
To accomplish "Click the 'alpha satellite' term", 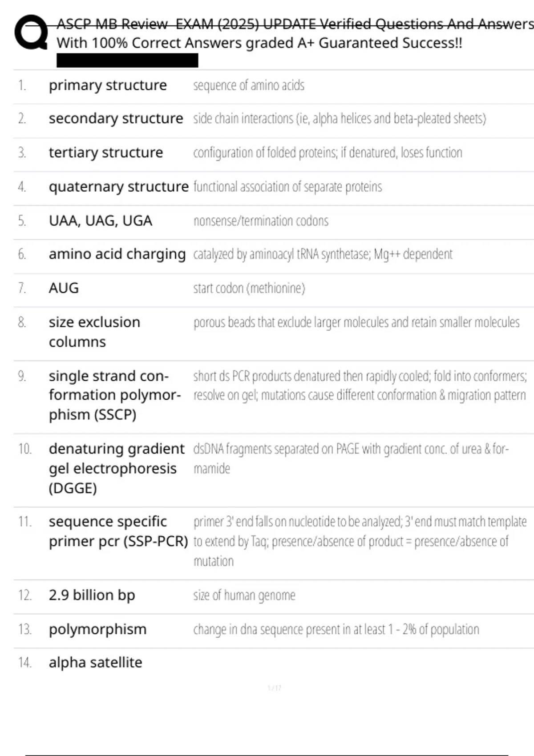I will tap(95, 662).
